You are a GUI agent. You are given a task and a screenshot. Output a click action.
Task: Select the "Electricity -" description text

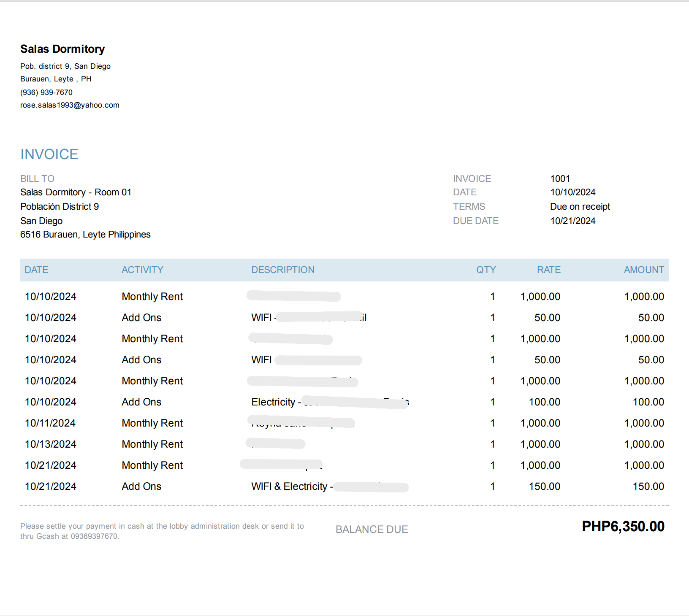point(276,402)
